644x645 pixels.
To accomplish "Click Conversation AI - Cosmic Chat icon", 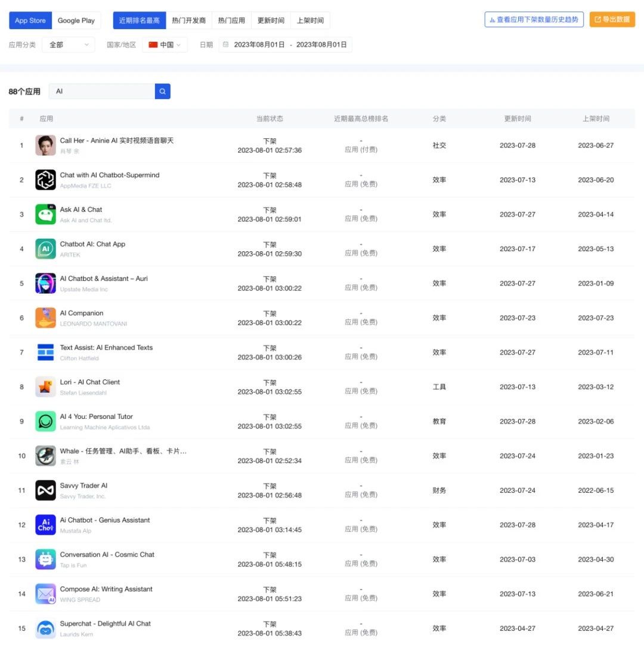I will tap(46, 560).
